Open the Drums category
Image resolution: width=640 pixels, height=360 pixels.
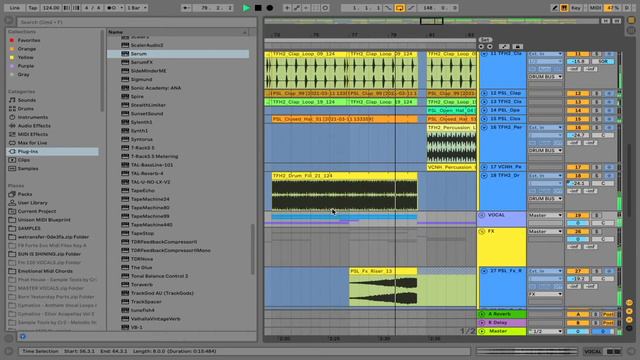[26, 109]
